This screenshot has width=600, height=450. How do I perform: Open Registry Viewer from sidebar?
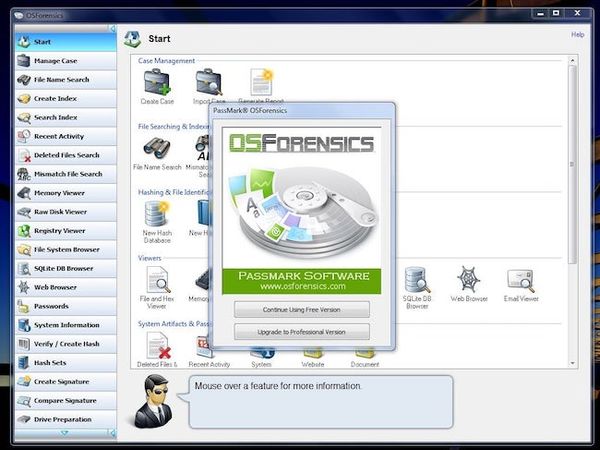click(66, 231)
